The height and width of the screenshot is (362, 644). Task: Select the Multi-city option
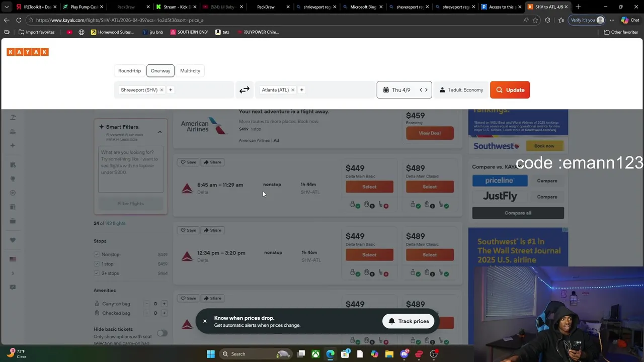pyautogui.click(x=190, y=71)
